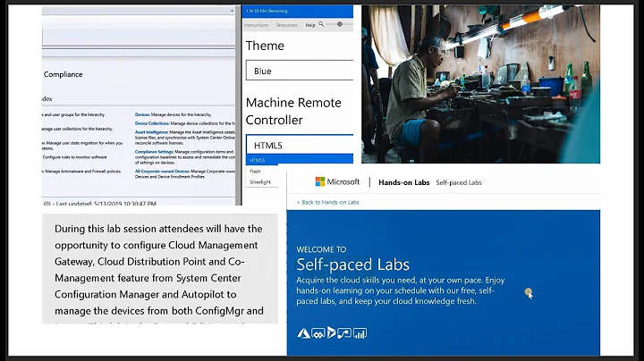
Task: Click the Dynamics 365 icon in the banner
Action: click(332, 332)
